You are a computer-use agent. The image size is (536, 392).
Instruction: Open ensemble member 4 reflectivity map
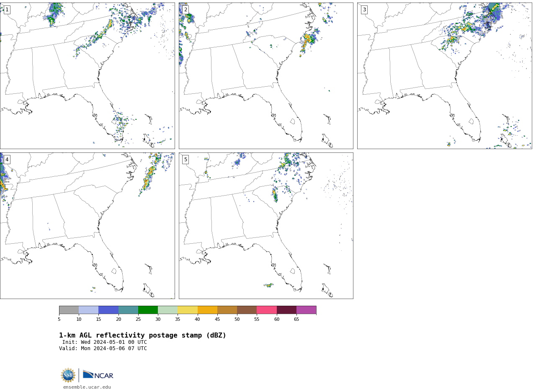(87, 226)
